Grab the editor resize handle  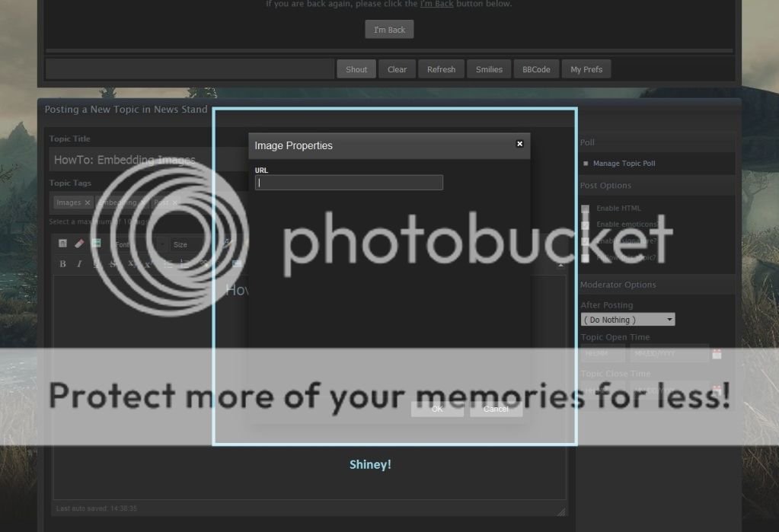(x=561, y=511)
